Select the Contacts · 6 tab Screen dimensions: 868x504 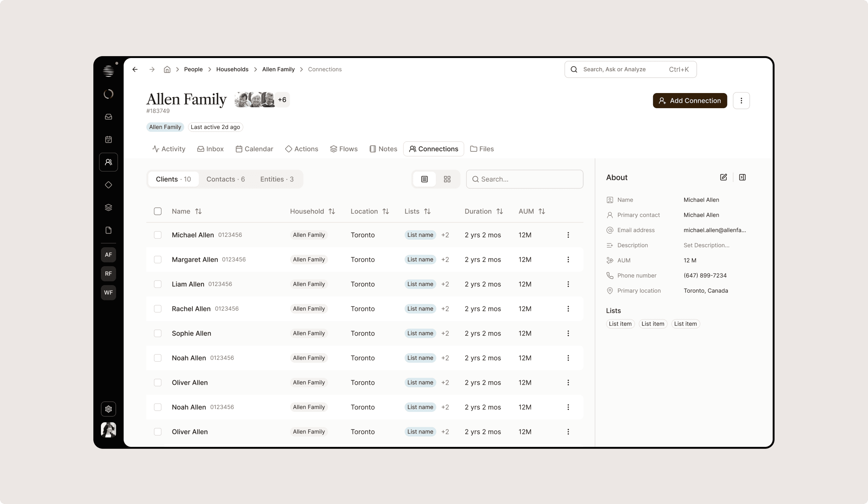226,179
